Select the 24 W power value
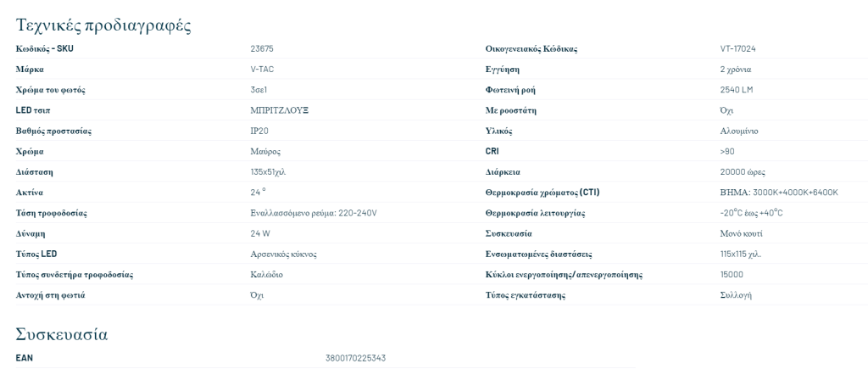 click(x=260, y=233)
